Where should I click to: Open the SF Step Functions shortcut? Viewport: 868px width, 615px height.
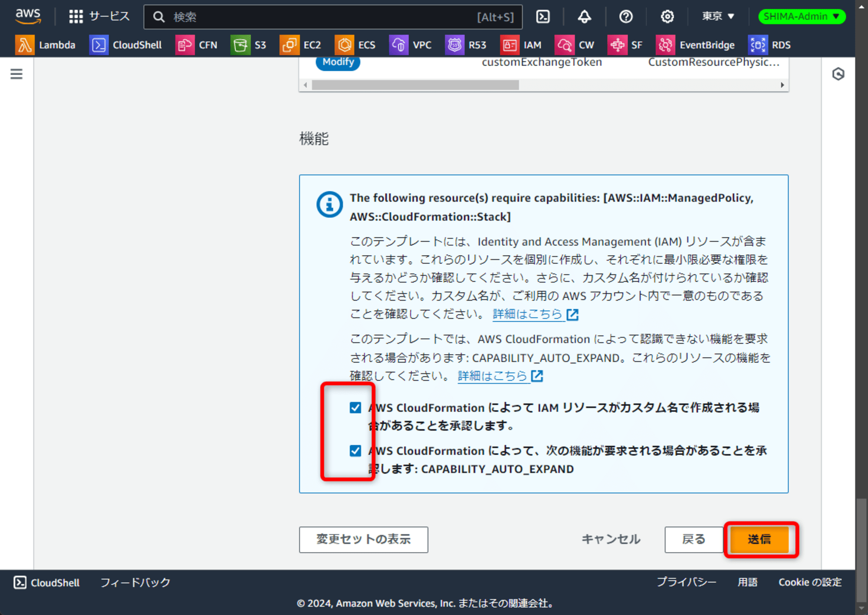click(x=625, y=45)
